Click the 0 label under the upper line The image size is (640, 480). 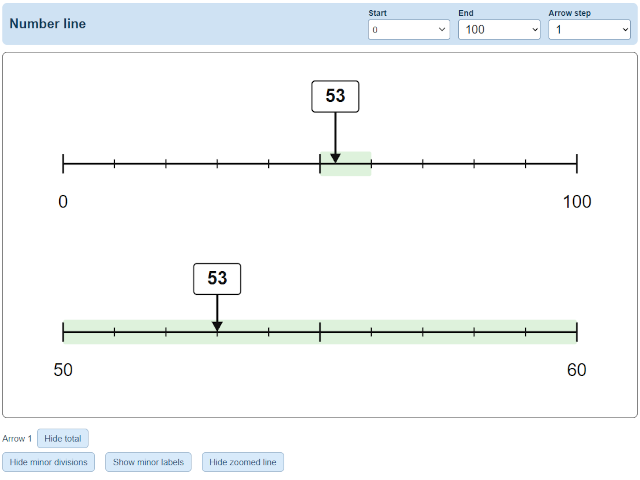point(63,202)
